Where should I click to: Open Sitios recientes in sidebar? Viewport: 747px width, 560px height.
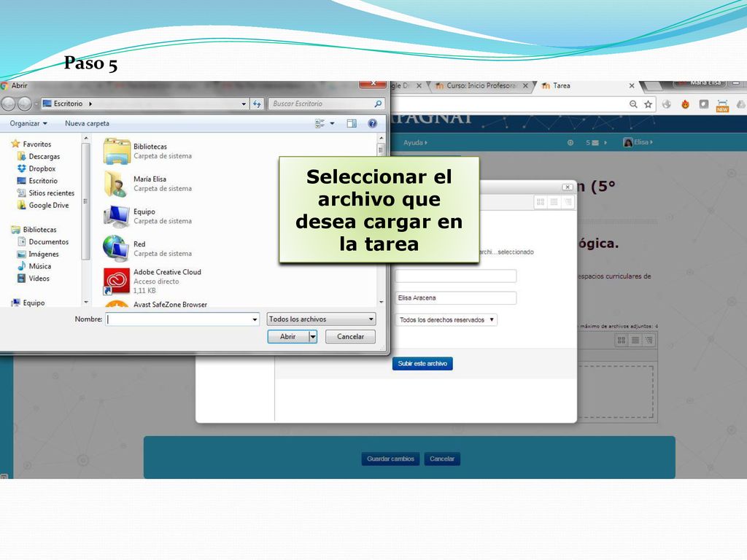46,192
